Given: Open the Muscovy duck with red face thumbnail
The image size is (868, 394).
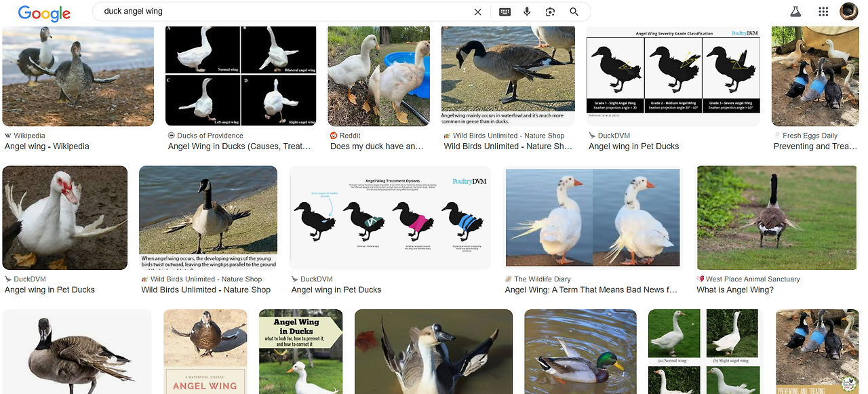Looking at the screenshot, I should coord(65,218).
